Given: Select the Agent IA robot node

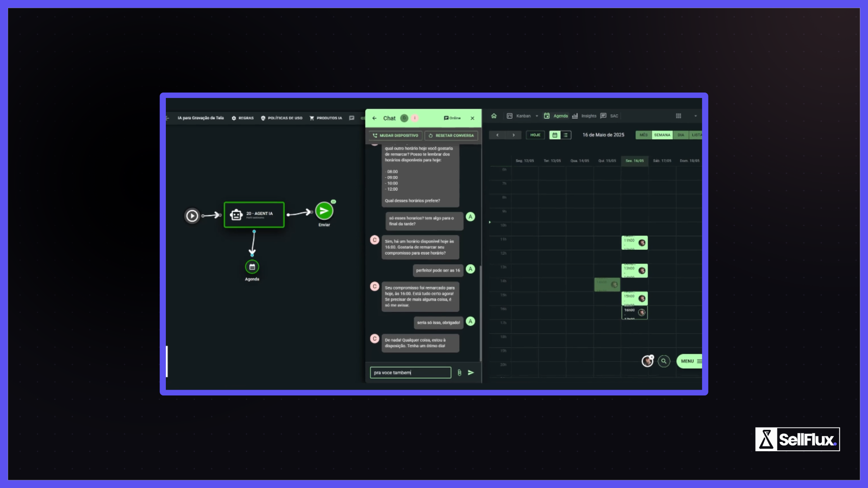Looking at the screenshot, I should (x=254, y=215).
